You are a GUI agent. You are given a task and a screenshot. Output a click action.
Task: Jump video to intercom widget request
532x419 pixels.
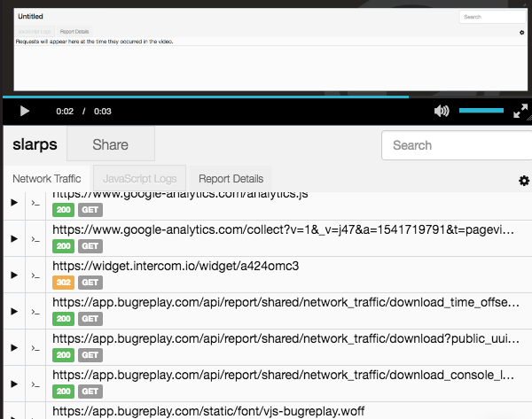tap(14, 275)
